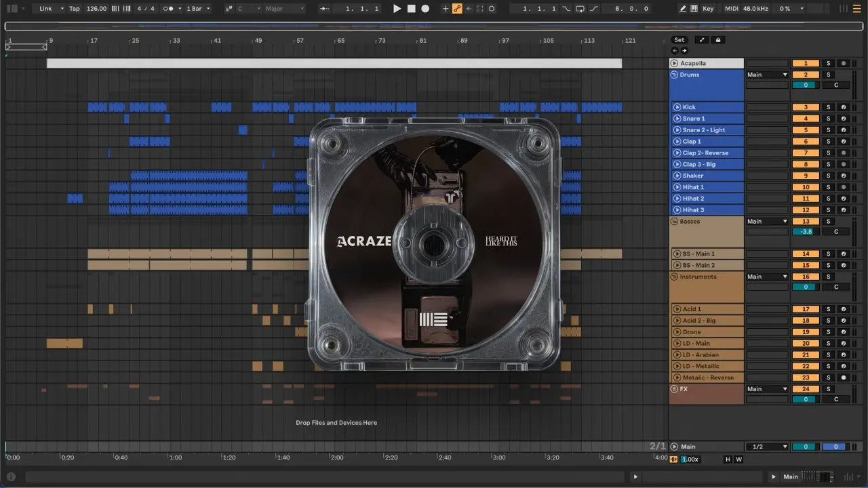Show the H track height view button

tap(728, 460)
